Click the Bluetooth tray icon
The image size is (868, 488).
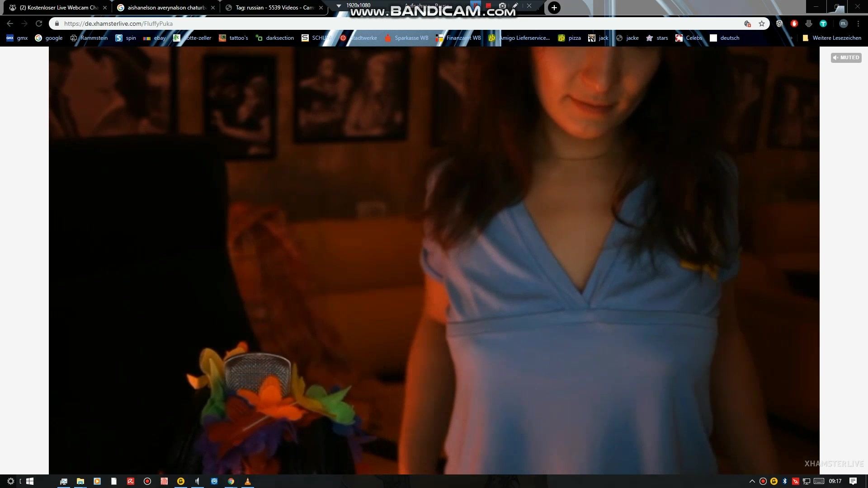pos(785,481)
